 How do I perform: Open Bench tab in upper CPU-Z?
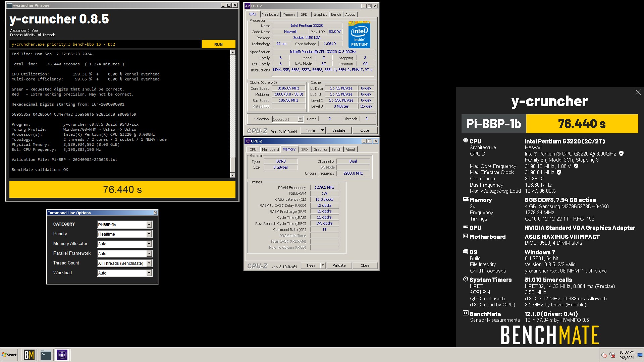pos(336,14)
